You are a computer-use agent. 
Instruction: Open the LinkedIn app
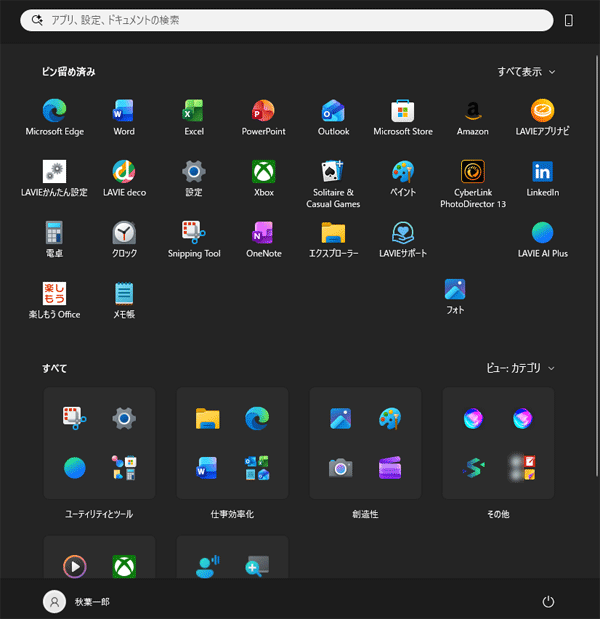[542, 178]
